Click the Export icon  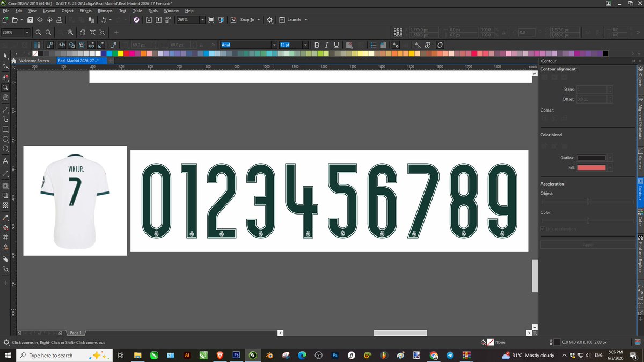coord(159,20)
